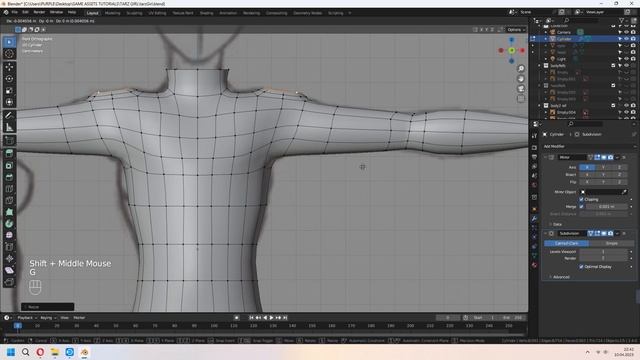Toggle the Merge checkbox in Mirror modifier
Image resolution: width=640 pixels, height=360 pixels.
581,207
